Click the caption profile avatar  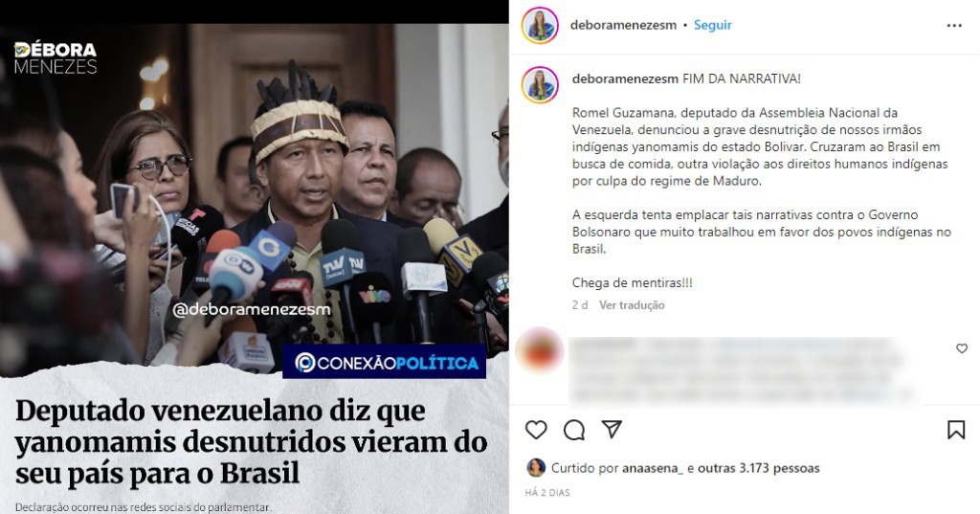(x=540, y=84)
